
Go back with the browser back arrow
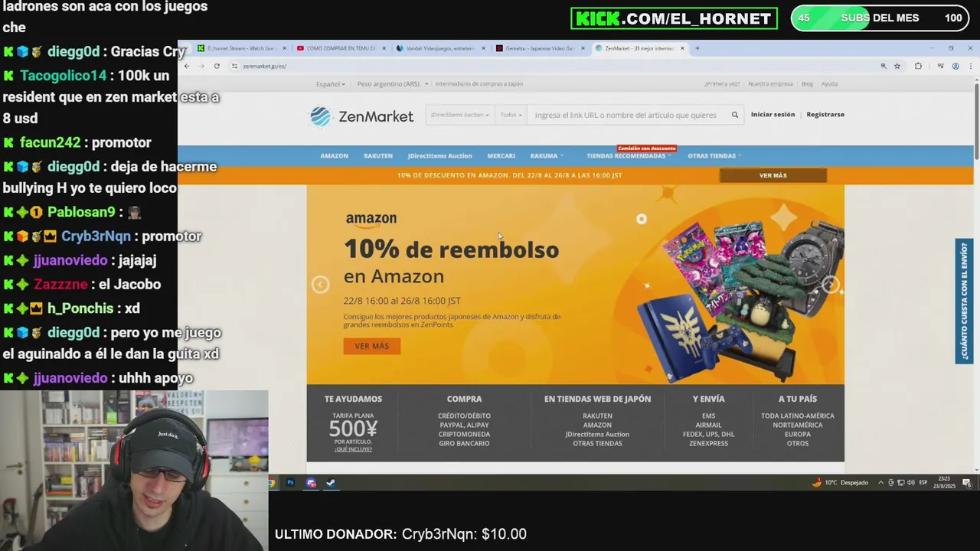pyautogui.click(x=187, y=66)
